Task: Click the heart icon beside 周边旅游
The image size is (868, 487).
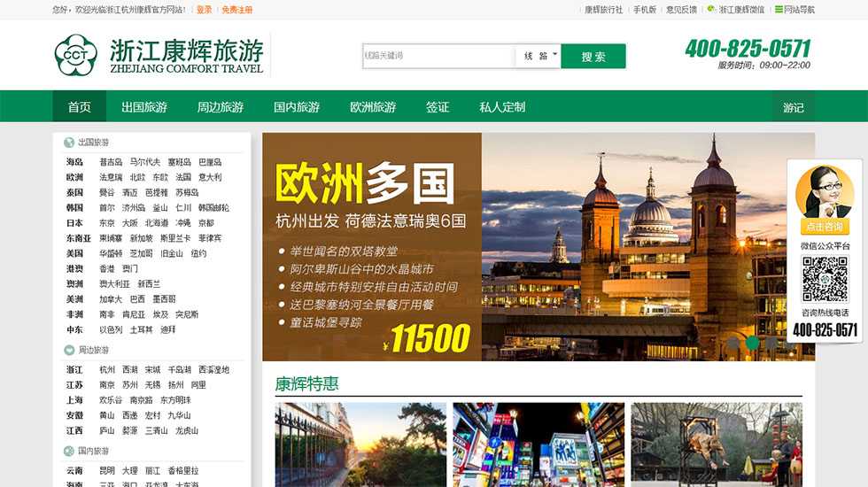Action: click(69, 351)
